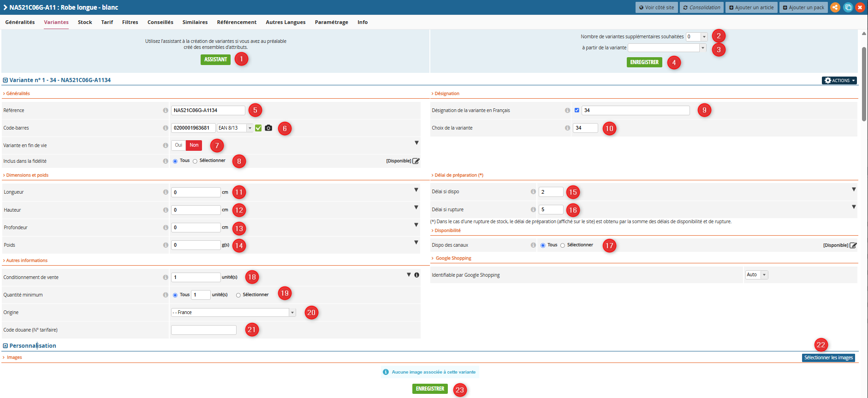868x398 pixels.
Task: Click the Code douane input field
Action: (204, 330)
